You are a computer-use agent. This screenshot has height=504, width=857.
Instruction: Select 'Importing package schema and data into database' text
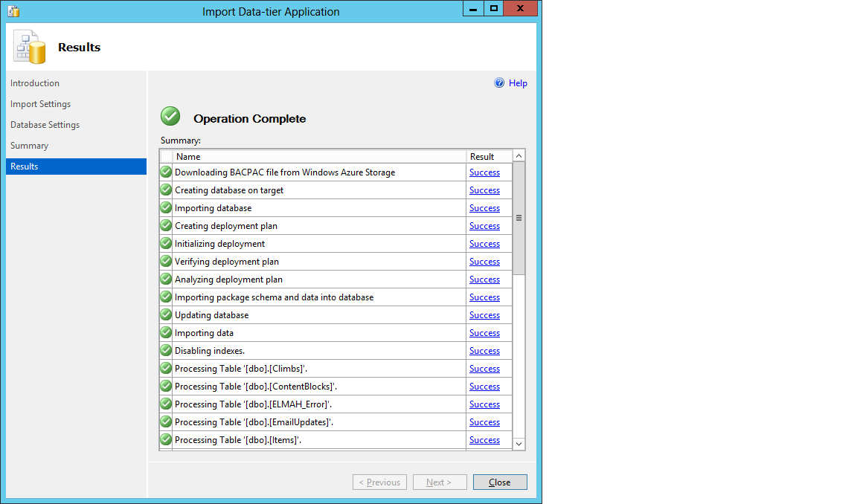point(275,297)
